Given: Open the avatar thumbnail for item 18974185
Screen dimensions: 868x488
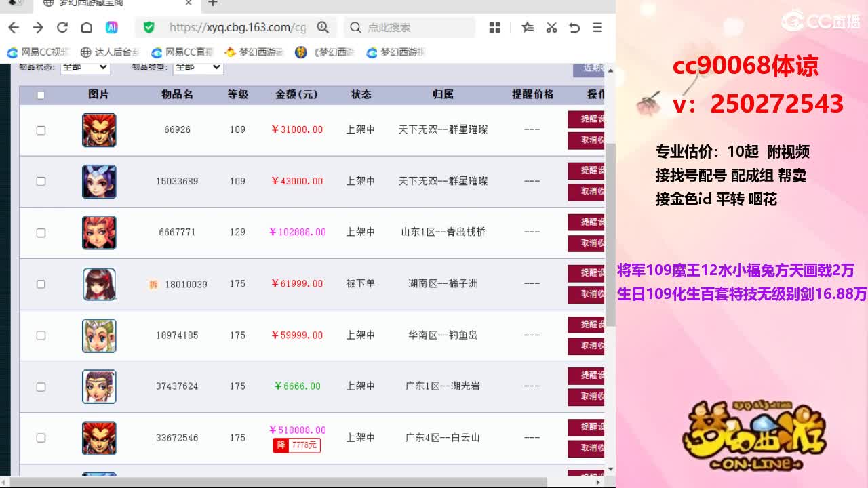Looking at the screenshot, I should (x=99, y=335).
